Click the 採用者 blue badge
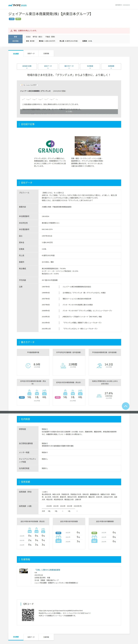 coord(58,533)
